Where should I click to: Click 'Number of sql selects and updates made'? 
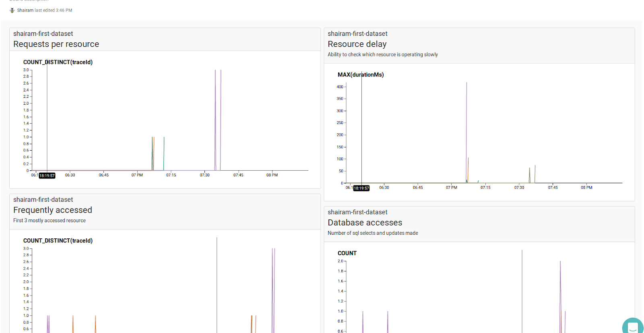tap(373, 233)
